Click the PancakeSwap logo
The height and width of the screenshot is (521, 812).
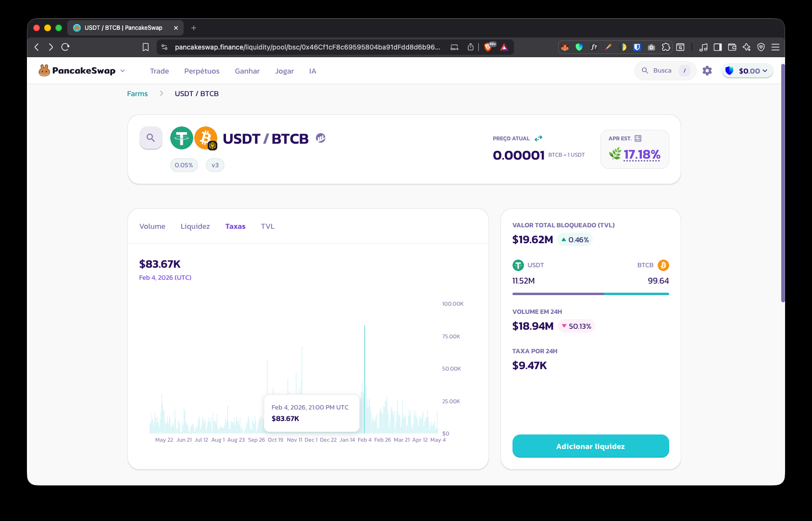pyautogui.click(x=77, y=71)
